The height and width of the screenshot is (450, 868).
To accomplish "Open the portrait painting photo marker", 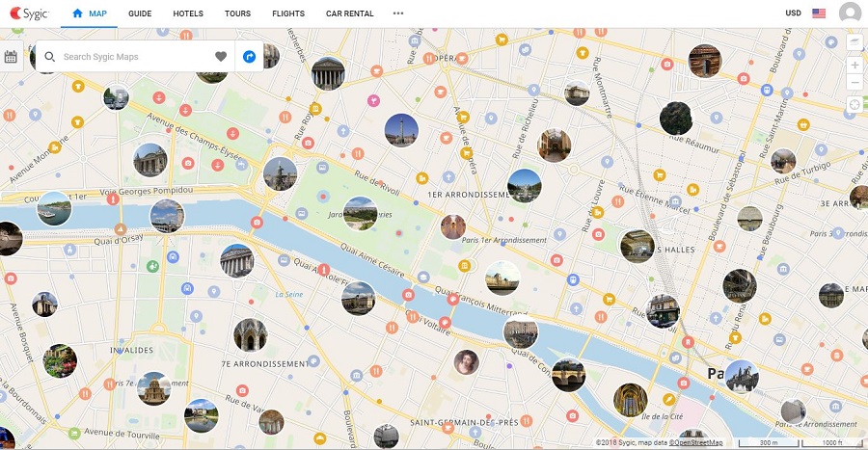I will point(466,362).
